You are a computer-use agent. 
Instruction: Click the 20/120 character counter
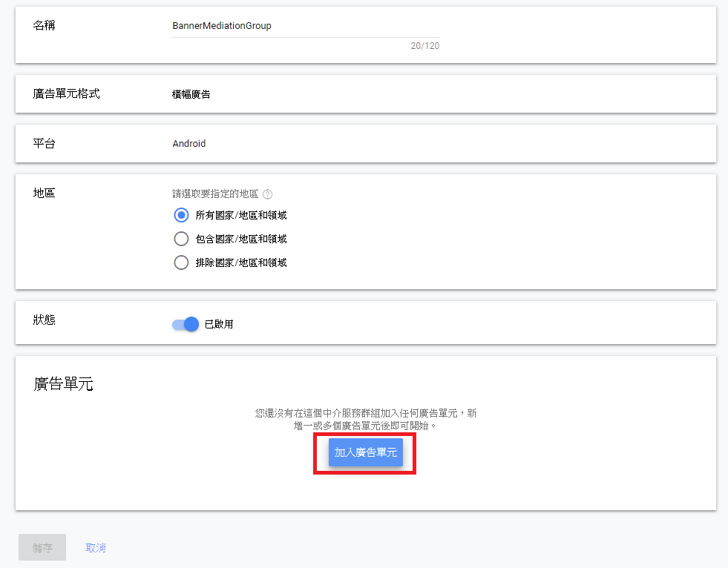click(x=424, y=45)
